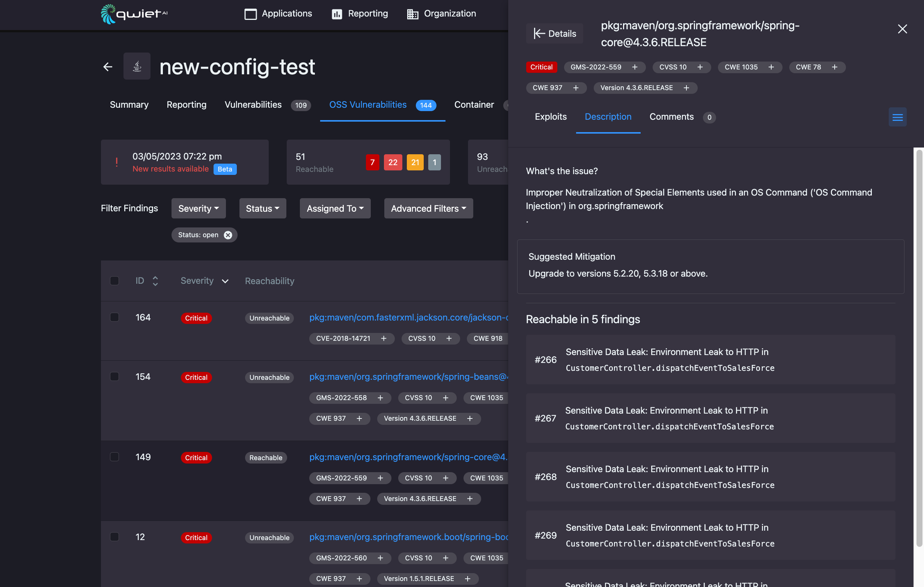Click the plus on the CWE 1035 tag in the panel header
Image resolution: width=924 pixels, height=587 pixels.
point(771,67)
